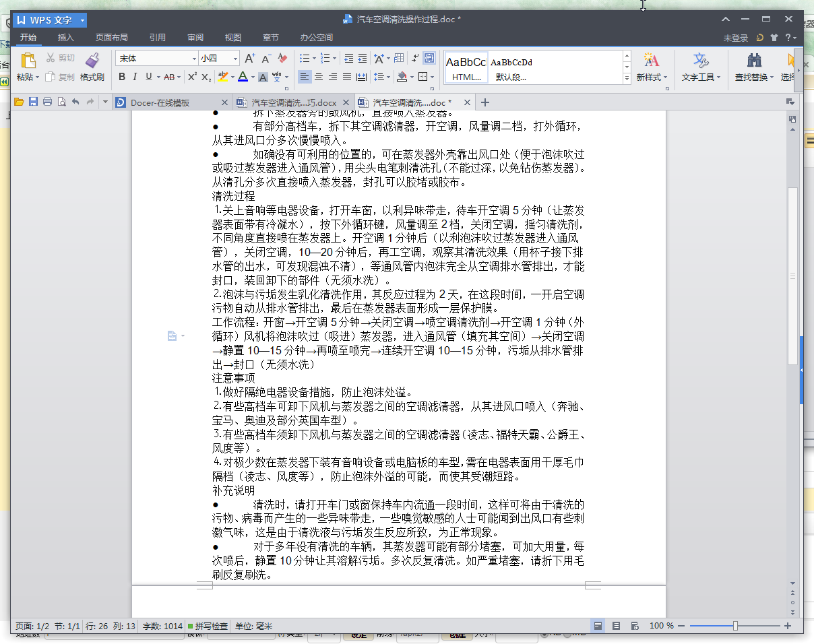814x644 pixels.
Task: Increase font size with the A+ icon
Action: [x=250, y=59]
